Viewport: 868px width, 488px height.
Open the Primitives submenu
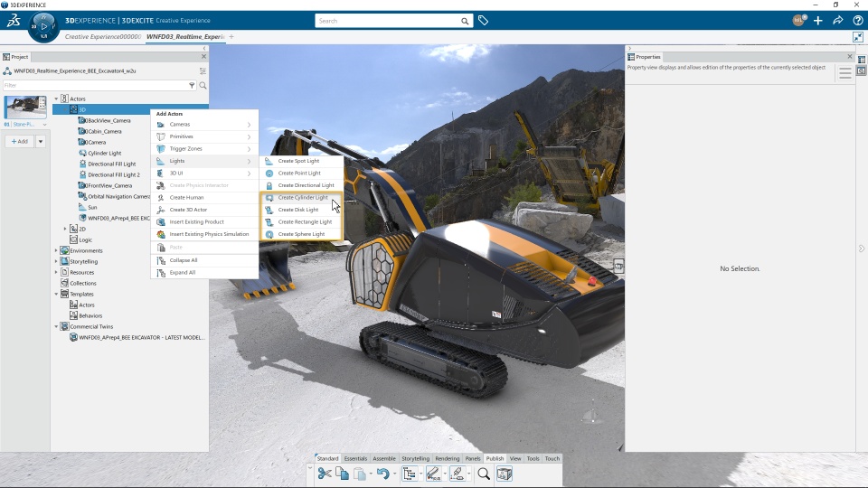204,136
